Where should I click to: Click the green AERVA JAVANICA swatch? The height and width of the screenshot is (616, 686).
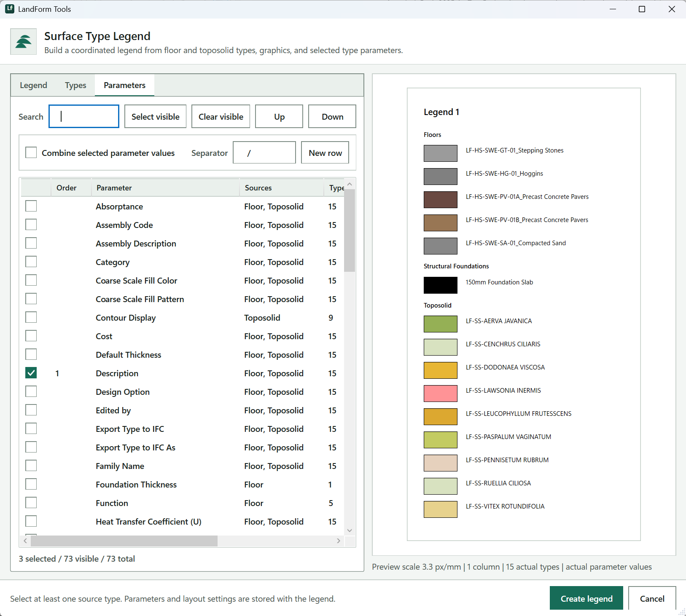440,324
